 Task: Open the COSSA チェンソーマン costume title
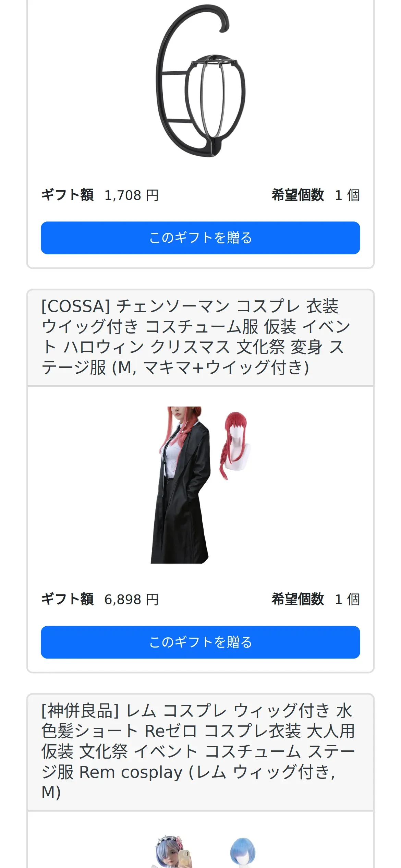(196, 337)
